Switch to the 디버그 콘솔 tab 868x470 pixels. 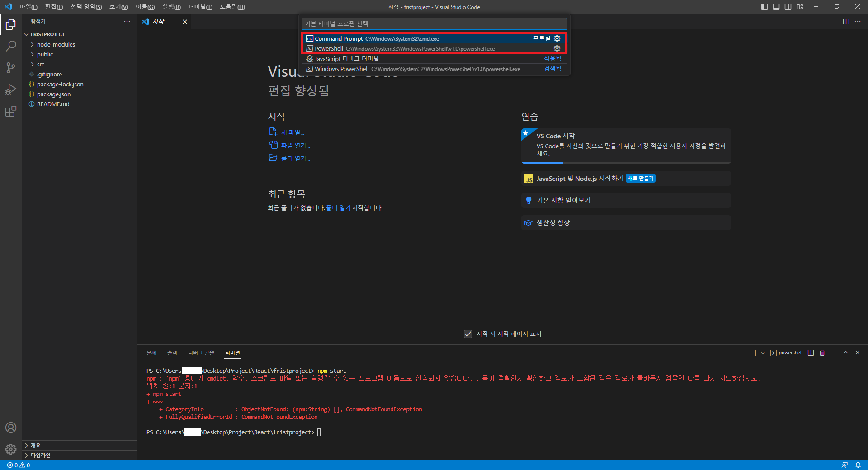(201, 352)
